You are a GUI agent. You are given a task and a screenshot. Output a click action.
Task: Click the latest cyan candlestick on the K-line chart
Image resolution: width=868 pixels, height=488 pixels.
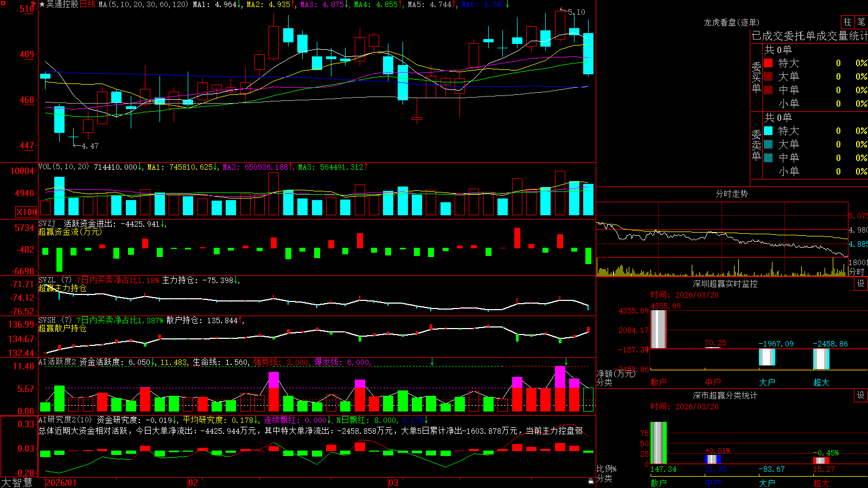point(588,54)
